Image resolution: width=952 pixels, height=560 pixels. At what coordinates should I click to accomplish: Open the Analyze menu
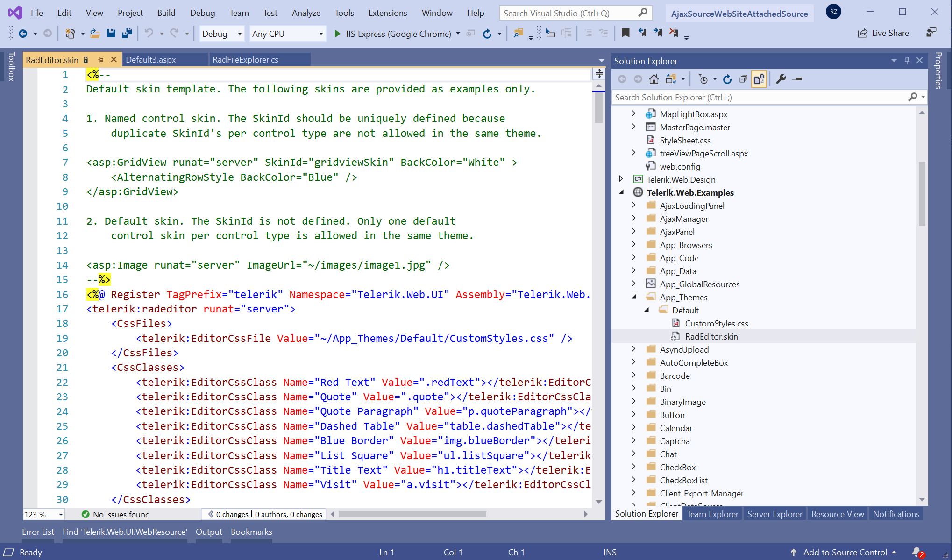[x=306, y=13]
